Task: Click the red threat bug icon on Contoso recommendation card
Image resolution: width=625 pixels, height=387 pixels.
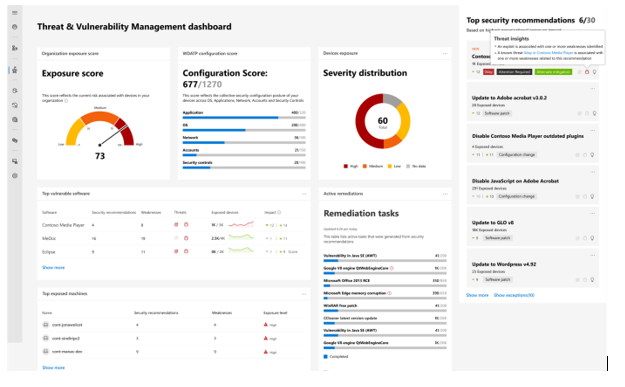Action: 587,72
